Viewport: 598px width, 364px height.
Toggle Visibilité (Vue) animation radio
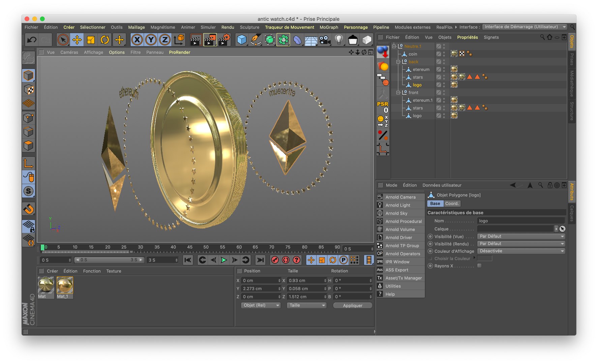click(430, 236)
